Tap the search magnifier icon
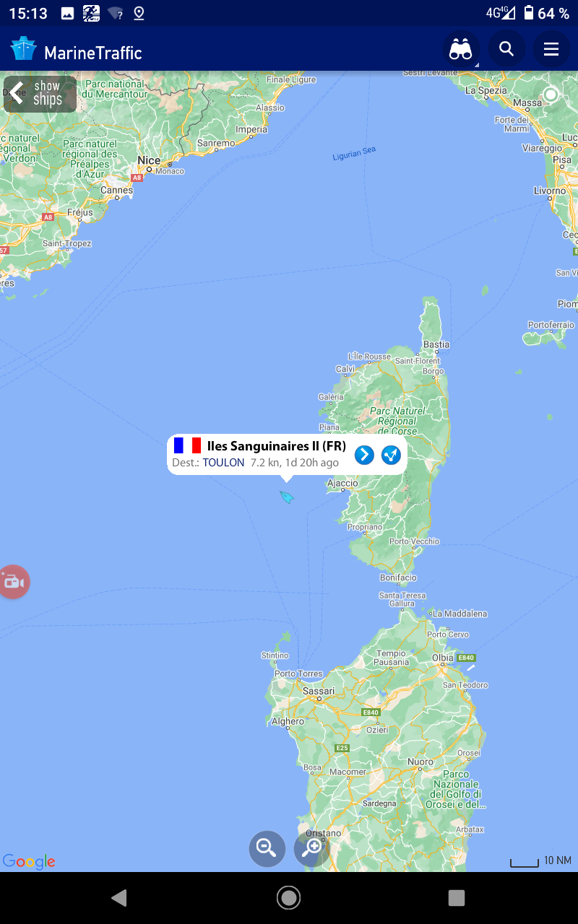Viewport: 578px width, 924px height. 506,49
